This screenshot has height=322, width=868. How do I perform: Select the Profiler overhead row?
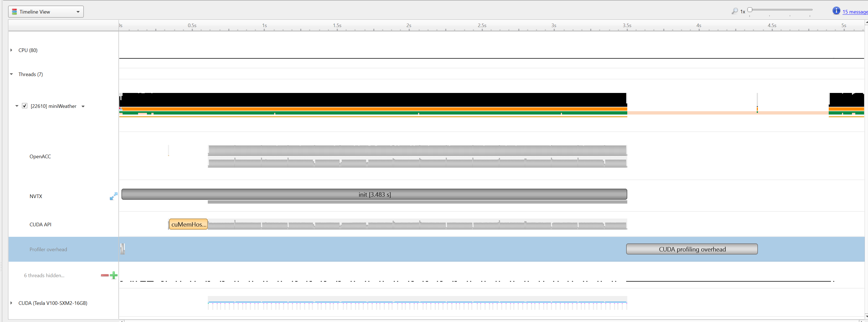[48, 249]
